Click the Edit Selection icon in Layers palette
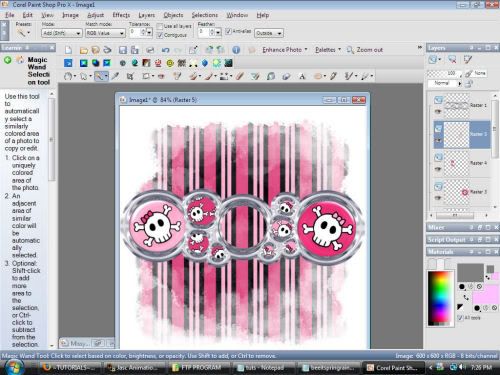The height and width of the screenshot is (375, 500). tap(467, 60)
